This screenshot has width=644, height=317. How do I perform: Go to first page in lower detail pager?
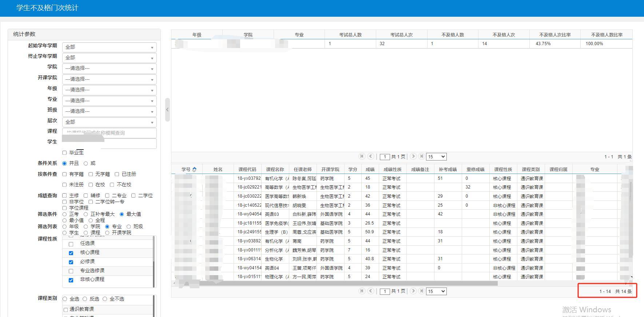pyautogui.click(x=362, y=291)
